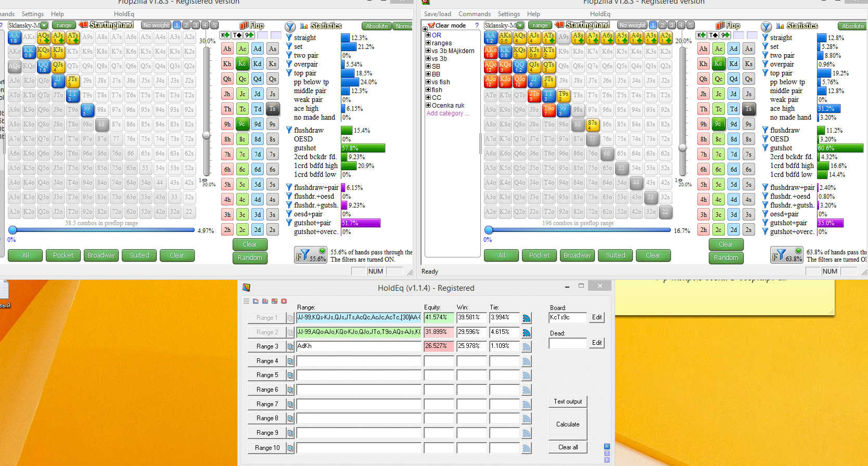Click Random button in right Flopzilla

[x=726, y=258]
